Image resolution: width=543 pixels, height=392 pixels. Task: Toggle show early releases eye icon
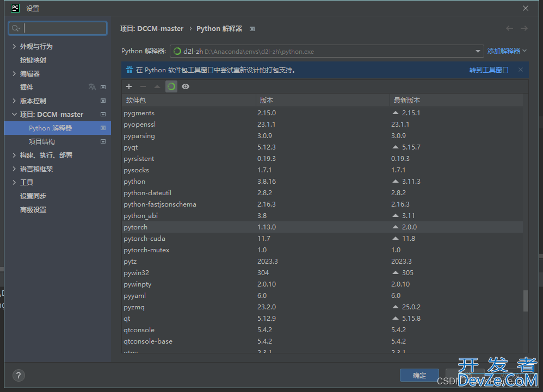tap(186, 86)
